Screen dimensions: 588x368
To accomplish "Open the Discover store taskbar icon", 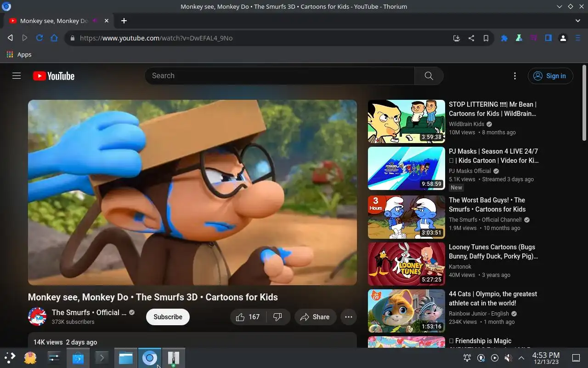I will (x=78, y=358).
